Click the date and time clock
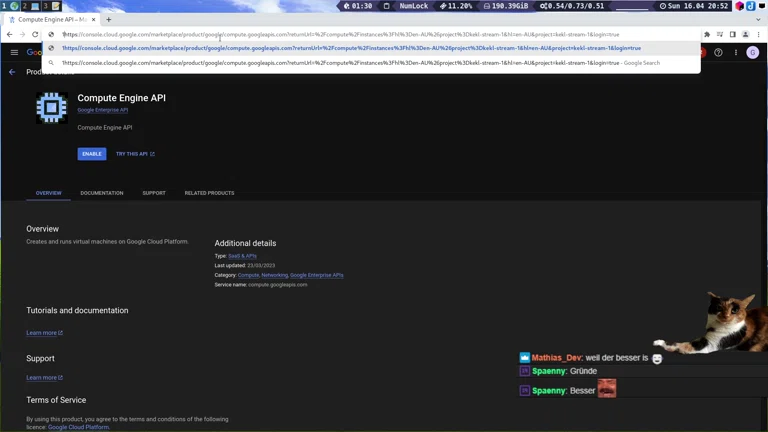Screen dimensions: 768x432 pos(694,6)
